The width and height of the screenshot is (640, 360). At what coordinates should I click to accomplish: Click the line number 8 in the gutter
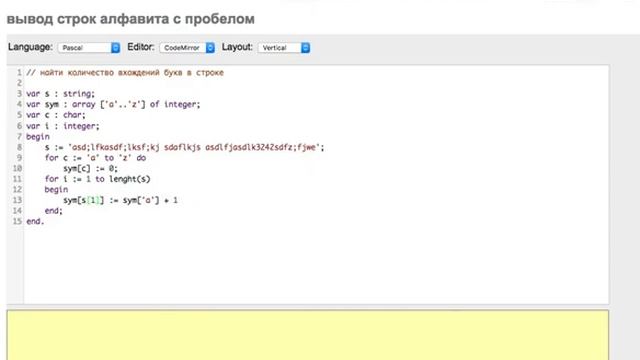[19, 147]
